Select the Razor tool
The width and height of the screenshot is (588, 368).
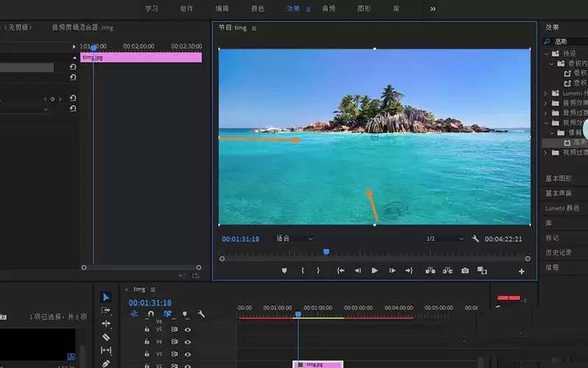click(106, 337)
